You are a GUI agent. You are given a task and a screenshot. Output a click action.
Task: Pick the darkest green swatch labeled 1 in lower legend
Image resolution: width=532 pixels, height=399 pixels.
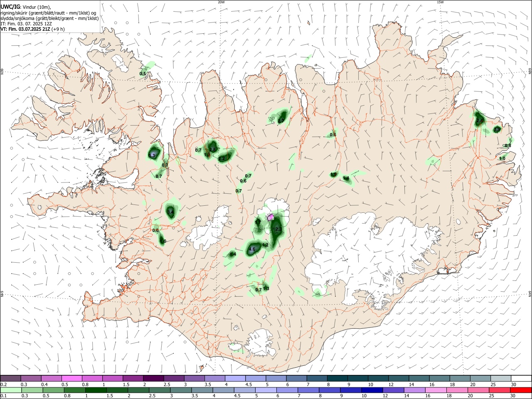[x=96, y=390]
